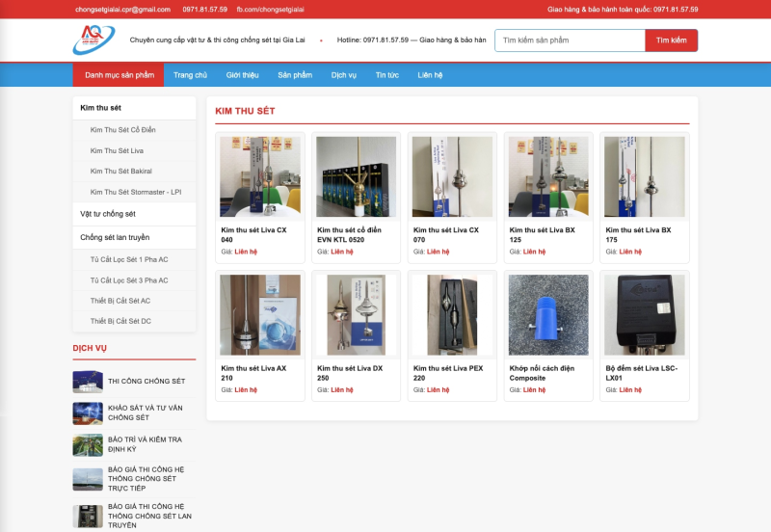Click Kim thu sét Liva PEX 220 image
The height and width of the screenshot is (532, 771).
pos(452,315)
